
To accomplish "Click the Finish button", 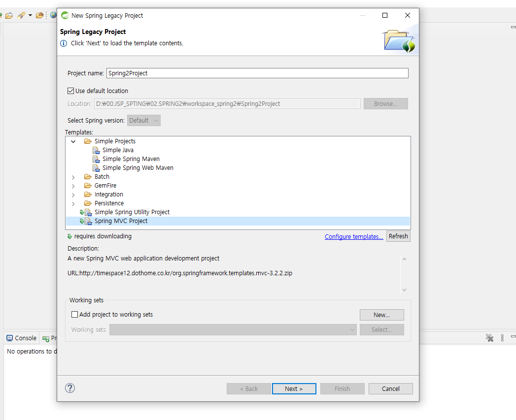I will 342,389.
